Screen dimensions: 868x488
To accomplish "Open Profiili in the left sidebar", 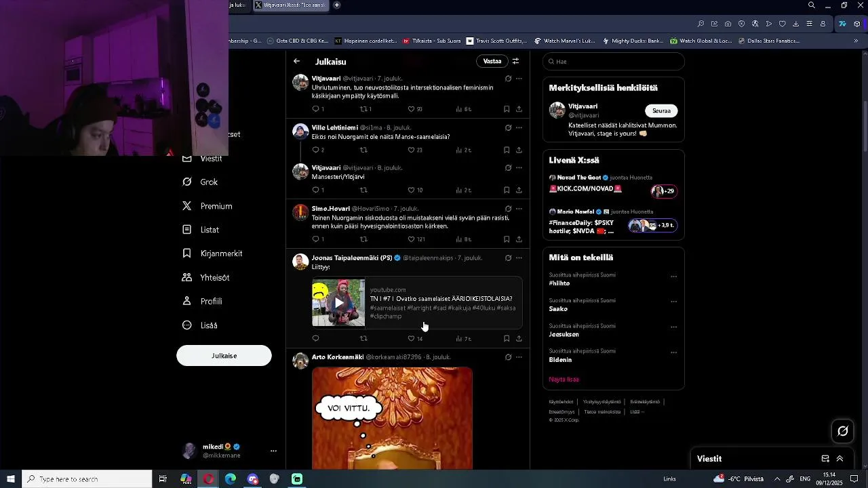I will [x=202, y=302].
